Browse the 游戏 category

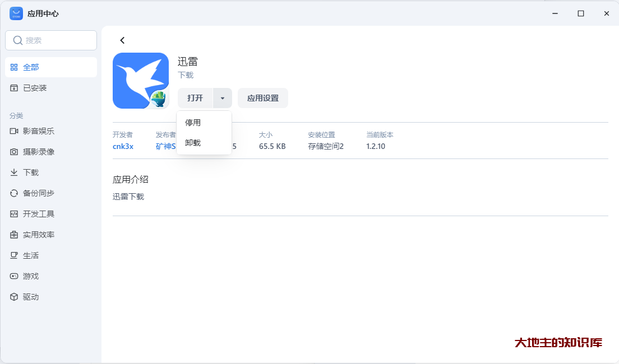pyautogui.click(x=51, y=276)
